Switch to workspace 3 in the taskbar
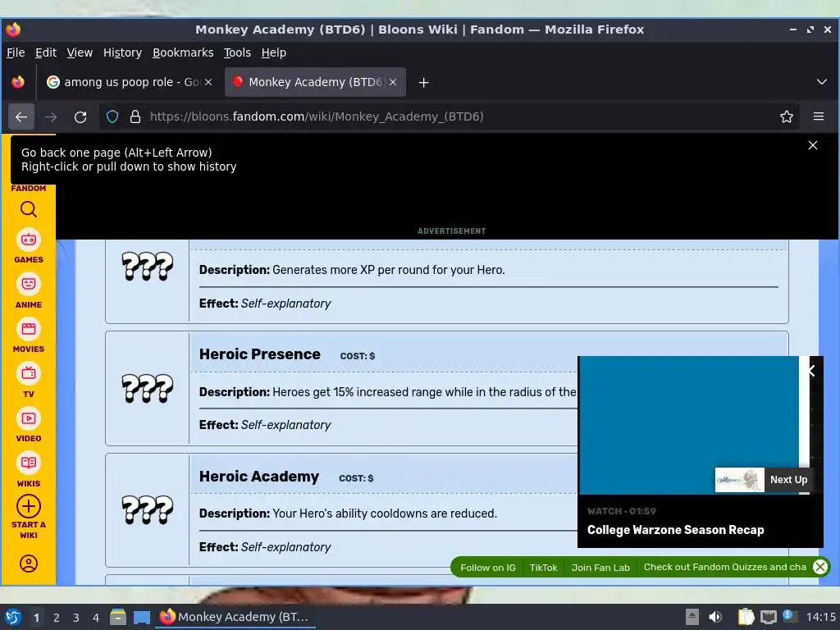The image size is (840, 630). pos(76,618)
